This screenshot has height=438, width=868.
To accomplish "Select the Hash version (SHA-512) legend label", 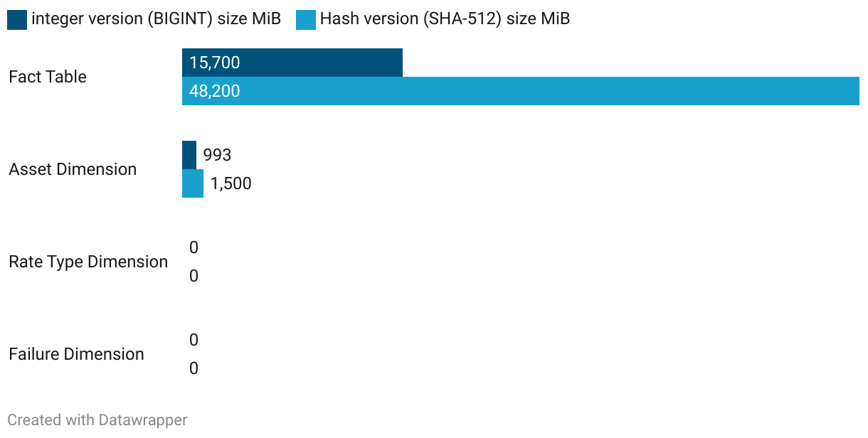I will [x=445, y=19].
